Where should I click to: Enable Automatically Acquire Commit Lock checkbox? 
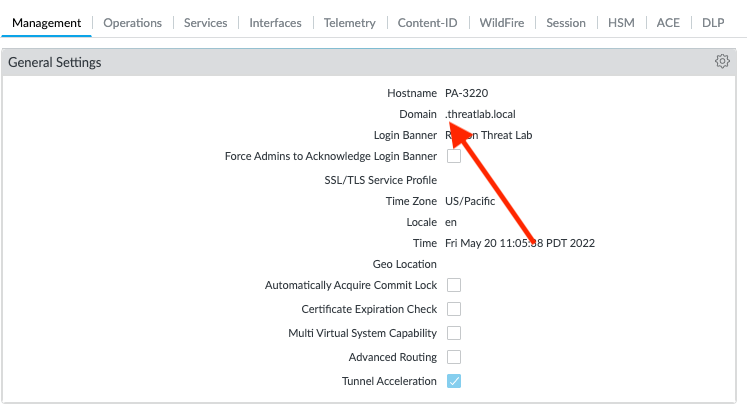(454, 285)
